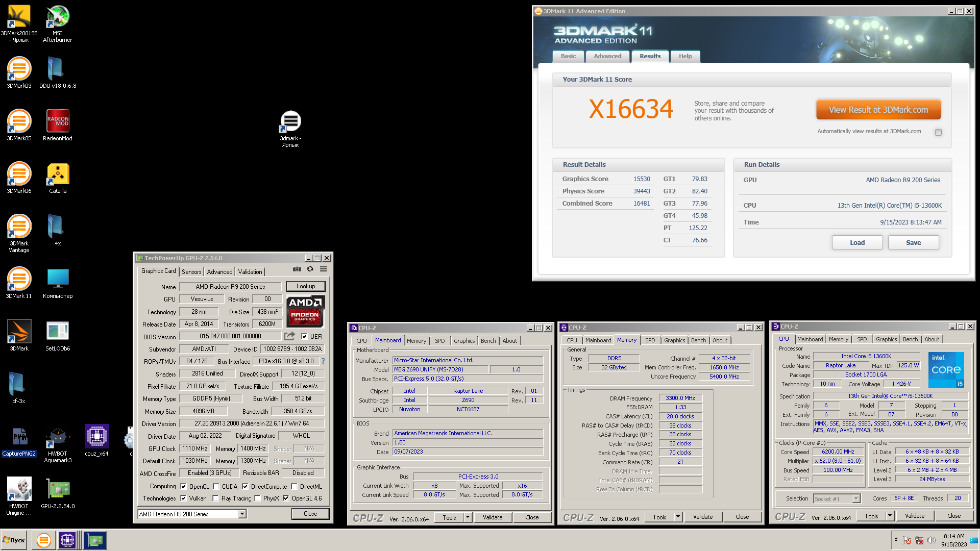Toggle the DirectCompute checkbox
980x551 pixels.
pos(245,486)
